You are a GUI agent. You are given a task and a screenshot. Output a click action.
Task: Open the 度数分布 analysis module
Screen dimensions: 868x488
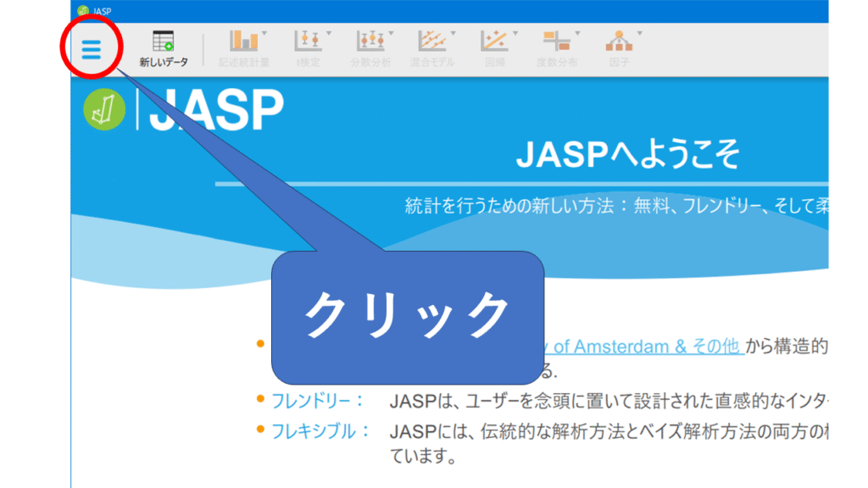[557, 48]
